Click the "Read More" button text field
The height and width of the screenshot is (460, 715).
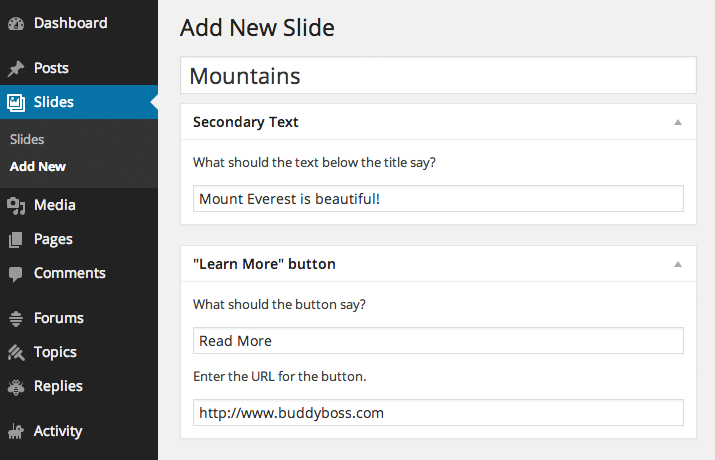point(438,340)
